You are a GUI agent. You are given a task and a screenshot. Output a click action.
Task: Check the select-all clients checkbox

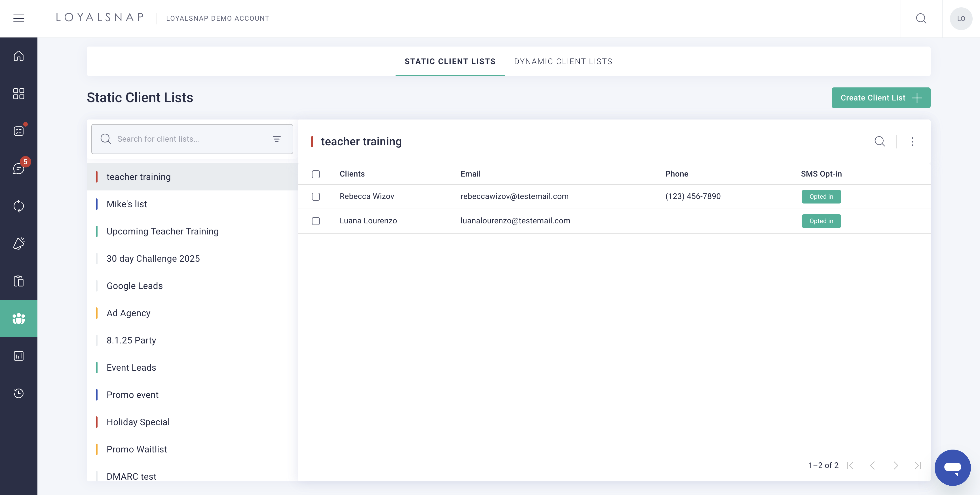pos(316,174)
